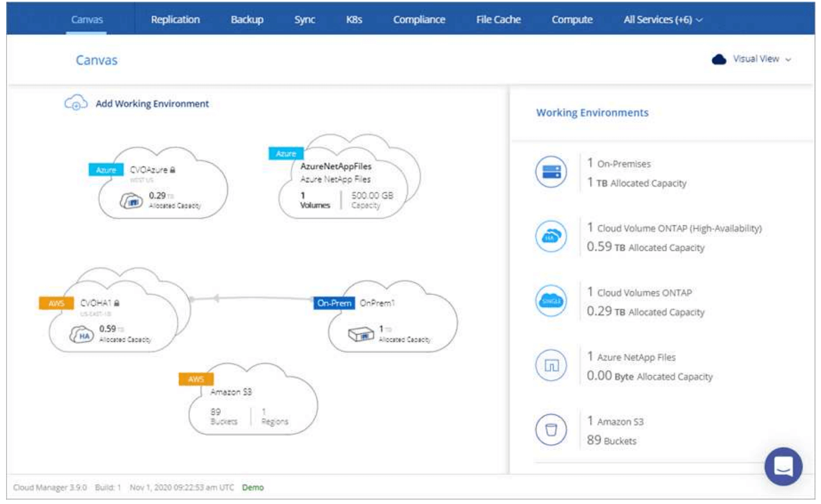
Task: Select the AzureNetAppFiles working environment
Action: [349, 177]
